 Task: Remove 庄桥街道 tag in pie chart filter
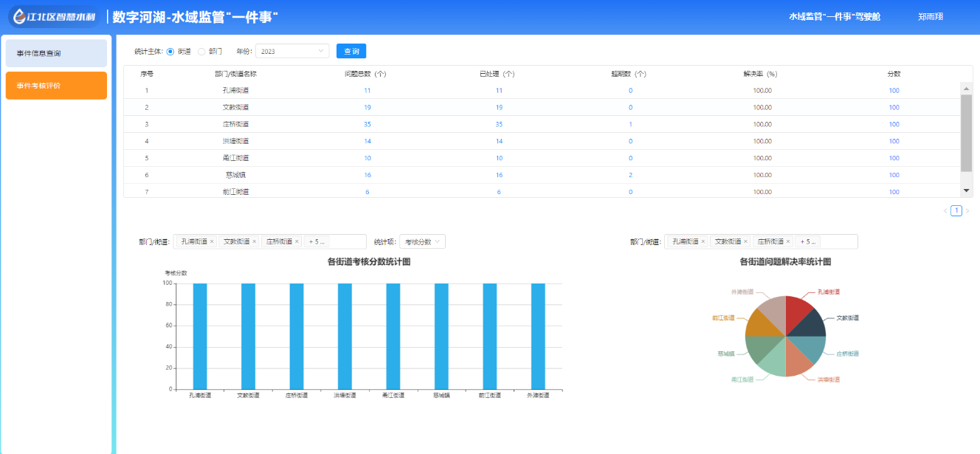(x=788, y=241)
